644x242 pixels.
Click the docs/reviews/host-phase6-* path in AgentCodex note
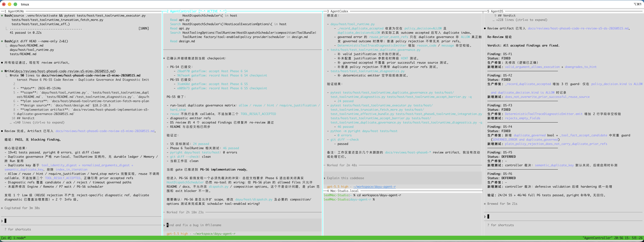(408, 152)
